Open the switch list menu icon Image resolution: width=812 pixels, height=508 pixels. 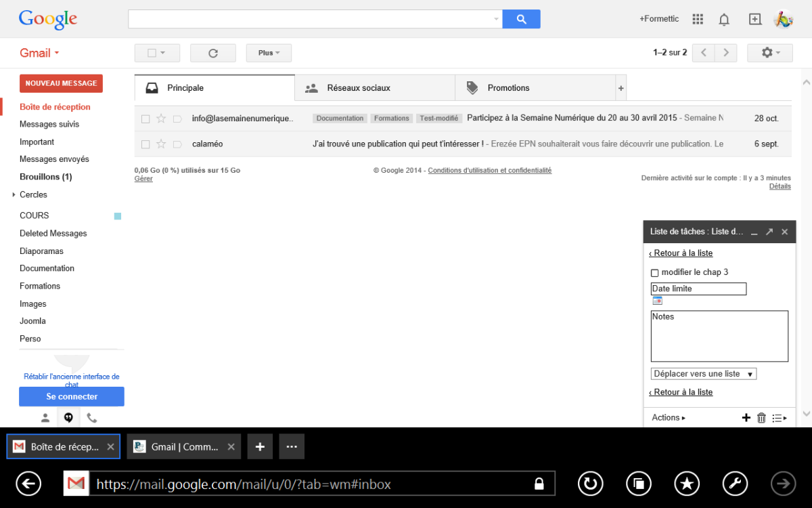780,418
